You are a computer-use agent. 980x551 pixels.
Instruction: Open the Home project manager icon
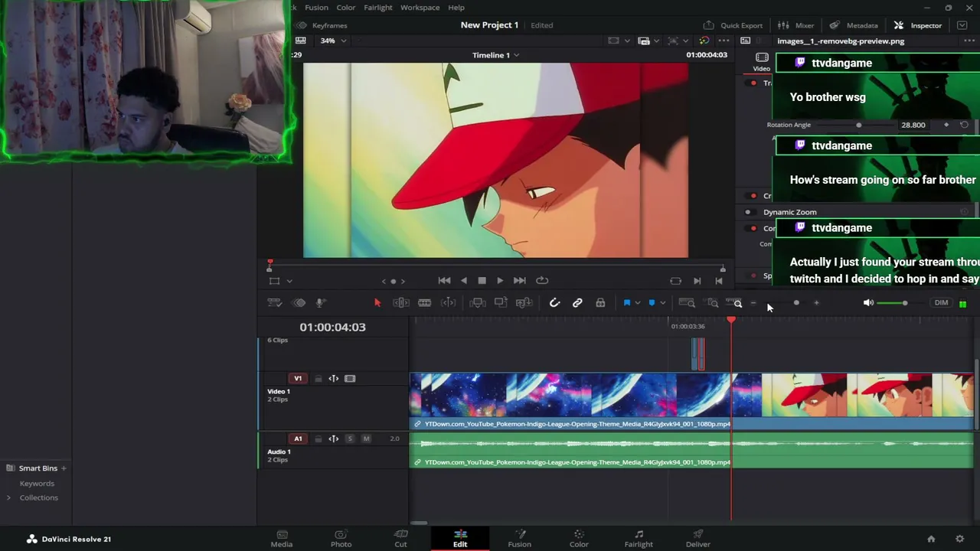point(931,539)
